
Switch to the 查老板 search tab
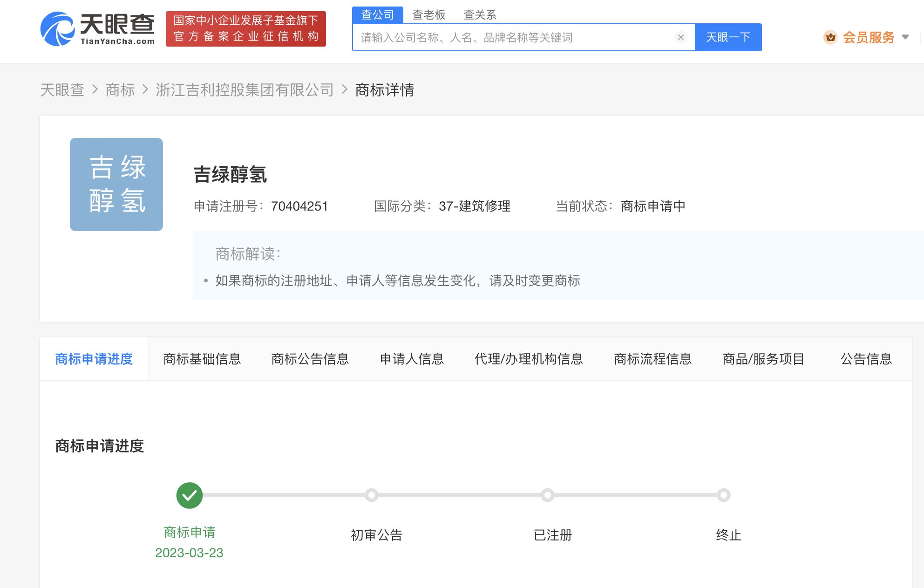(x=428, y=15)
